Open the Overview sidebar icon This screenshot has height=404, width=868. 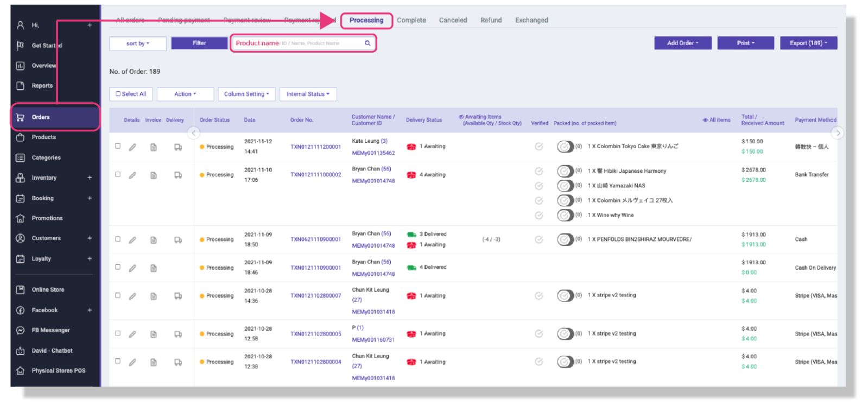click(x=20, y=66)
